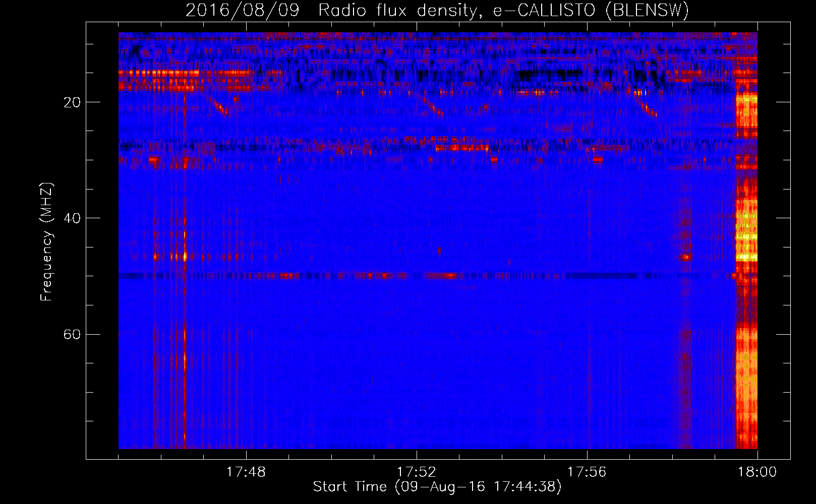
Task: Click the 17:48 time tick label
Action: [x=246, y=472]
